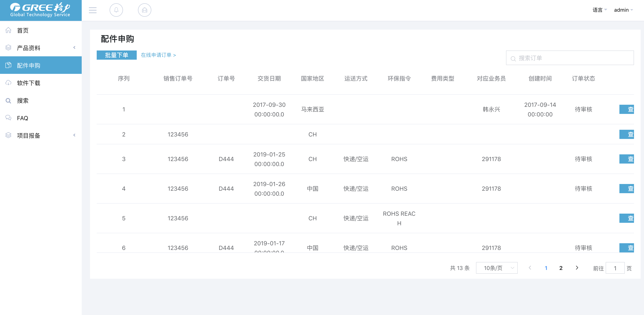Click the 销售订单号 column header
644x315 pixels.
pos(178,79)
